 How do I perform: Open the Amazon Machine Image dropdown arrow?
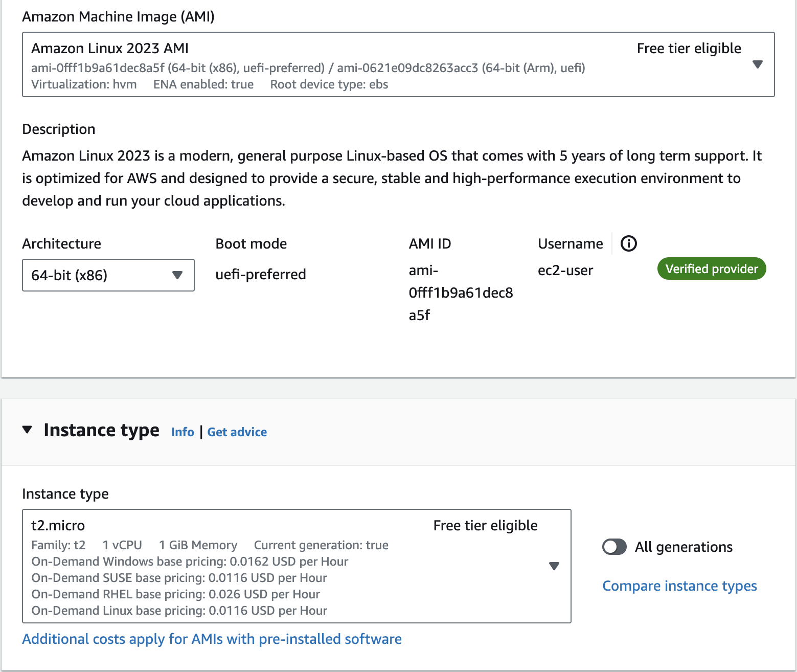[x=758, y=64]
